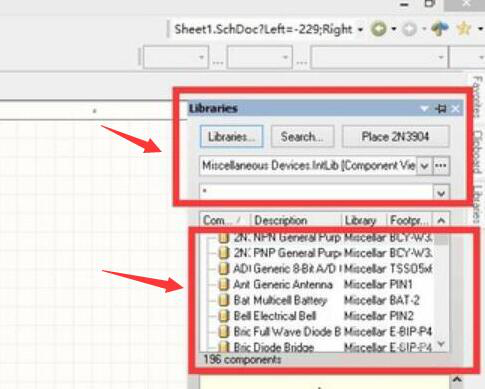This screenshot has height=389, width=485.
Task: Click component icon of the NPN row
Action: point(224,238)
